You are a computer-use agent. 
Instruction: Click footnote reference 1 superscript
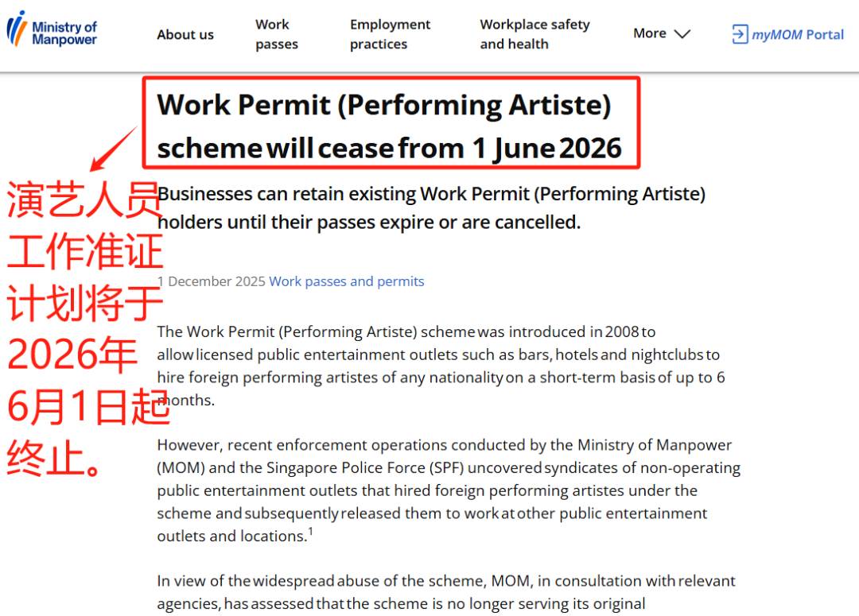(x=310, y=533)
